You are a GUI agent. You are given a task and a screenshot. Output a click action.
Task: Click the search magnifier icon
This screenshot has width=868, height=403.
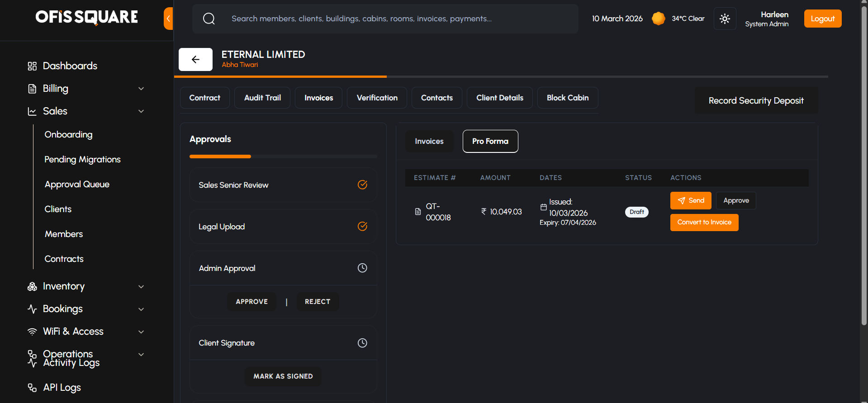click(209, 19)
